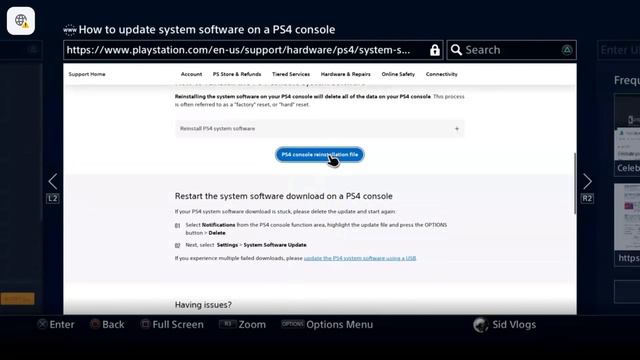Click the 'Restart the system software download' heading
This screenshot has height=360, width=640.
(284, 196)
